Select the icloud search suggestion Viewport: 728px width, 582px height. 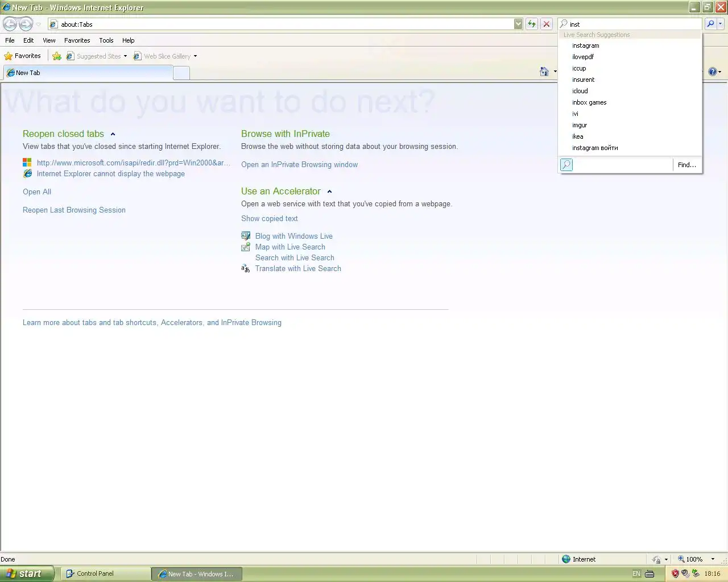630,91
